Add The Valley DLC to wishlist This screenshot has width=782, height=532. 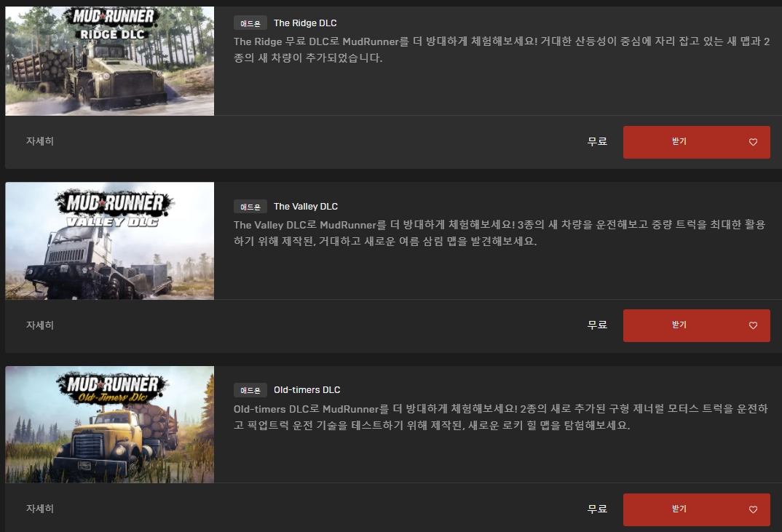click(753, 325)
